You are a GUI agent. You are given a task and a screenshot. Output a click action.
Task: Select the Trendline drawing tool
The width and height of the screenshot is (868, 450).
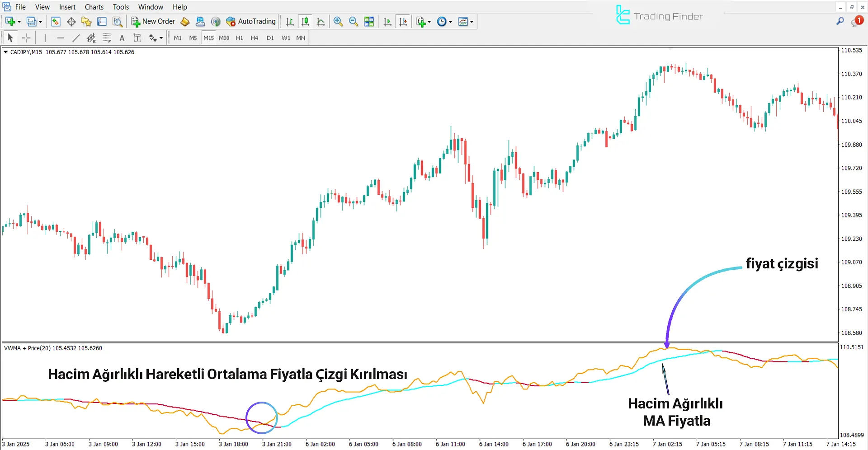coord(76,38)
